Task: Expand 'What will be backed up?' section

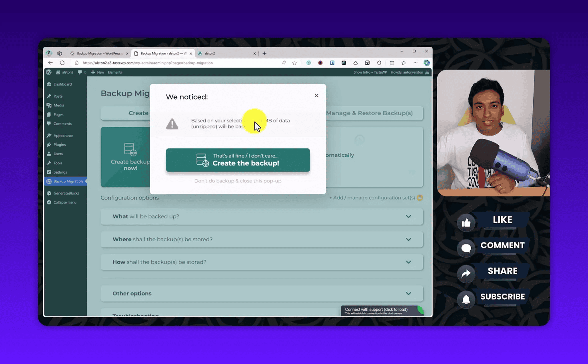Action: [x=262, y=216]
